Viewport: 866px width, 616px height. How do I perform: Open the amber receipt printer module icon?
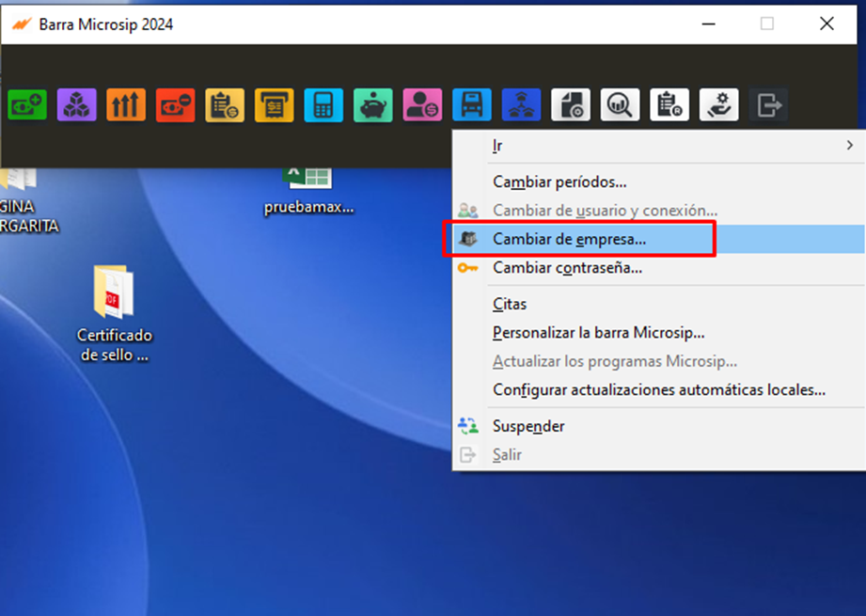[x=275, y=104]
